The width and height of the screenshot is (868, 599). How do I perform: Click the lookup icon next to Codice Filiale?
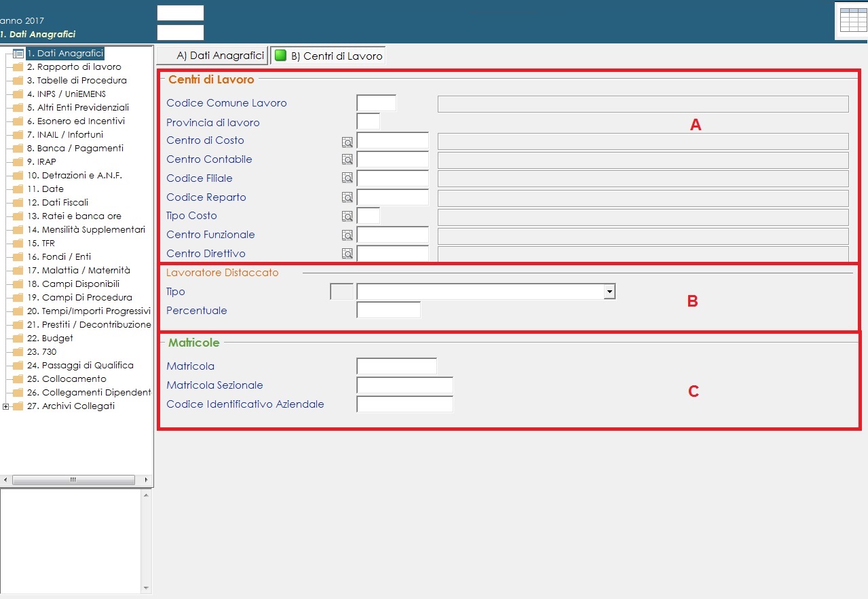pyautogui.click(x=347, y=178)
